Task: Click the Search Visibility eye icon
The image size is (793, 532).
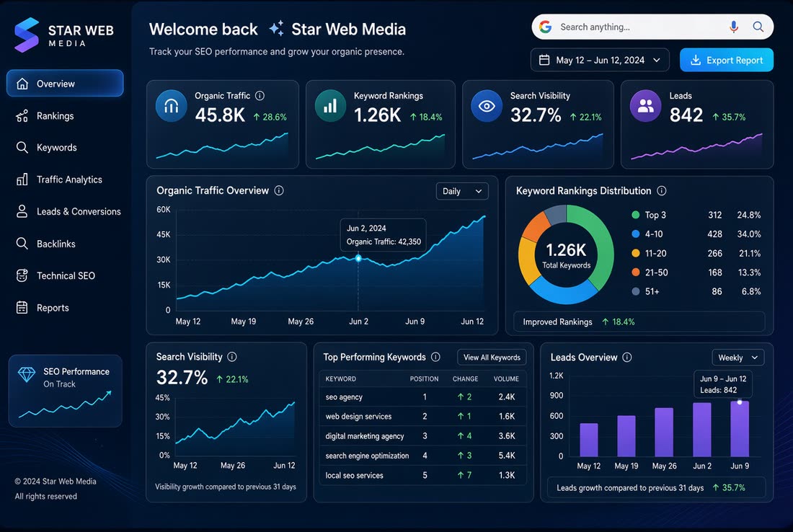Action: point(487,106)
